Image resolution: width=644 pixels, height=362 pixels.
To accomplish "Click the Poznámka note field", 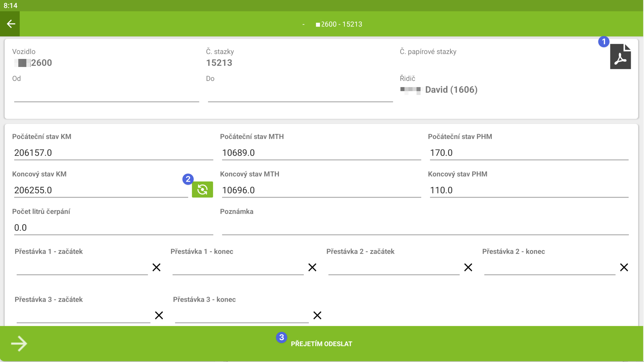I will coord(425,228).
